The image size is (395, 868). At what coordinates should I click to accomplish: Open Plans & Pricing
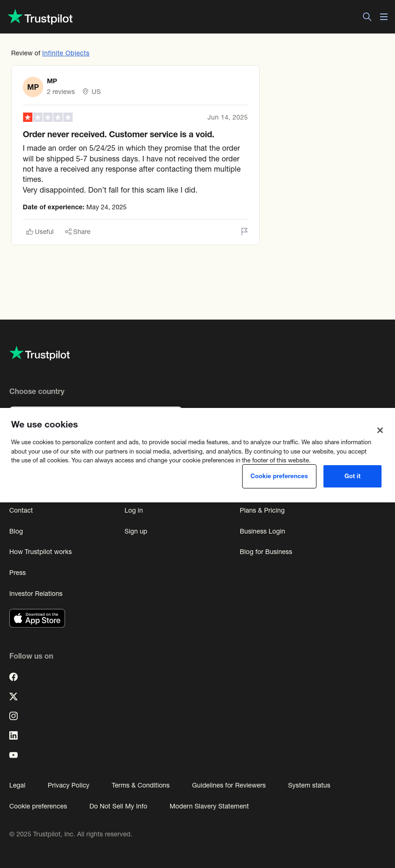(x=262, y=510)
